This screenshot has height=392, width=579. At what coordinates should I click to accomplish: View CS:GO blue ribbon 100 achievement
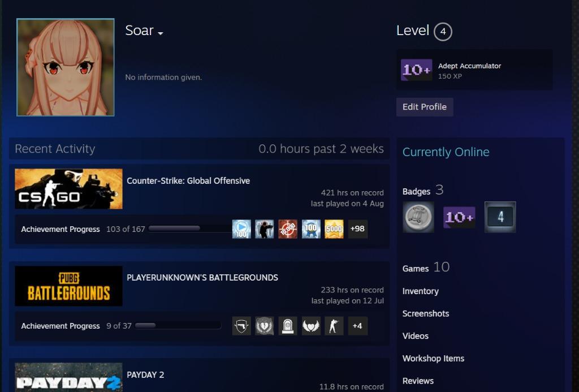[311, 229]
